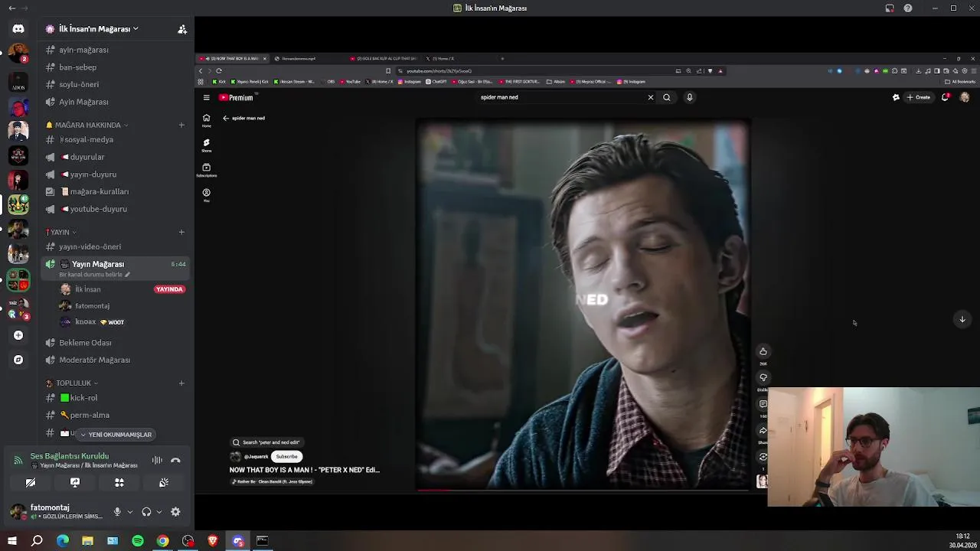Open Discord direct messages home icon
Screen dimensions: 980x551
(18, 28)
